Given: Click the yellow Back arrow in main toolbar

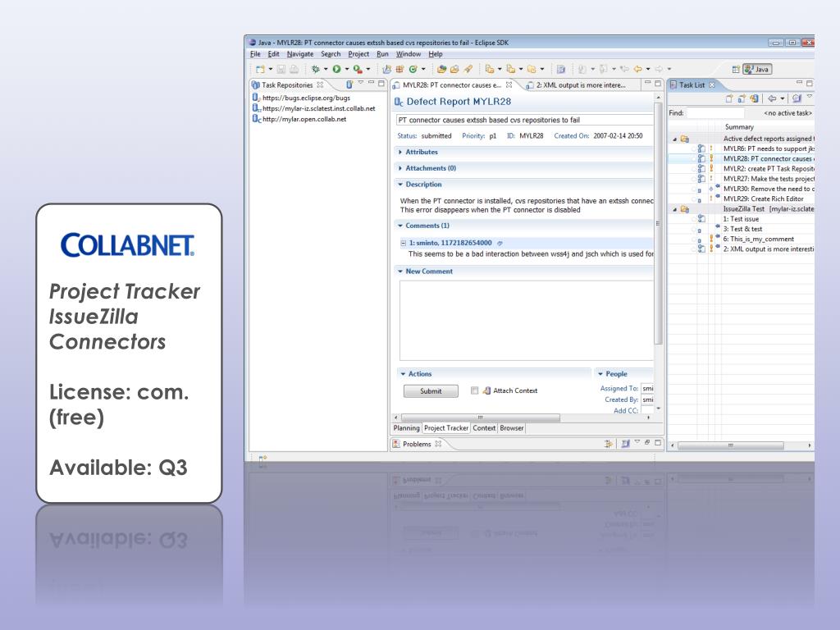Looking at the screenshot, I should (637, 69).
